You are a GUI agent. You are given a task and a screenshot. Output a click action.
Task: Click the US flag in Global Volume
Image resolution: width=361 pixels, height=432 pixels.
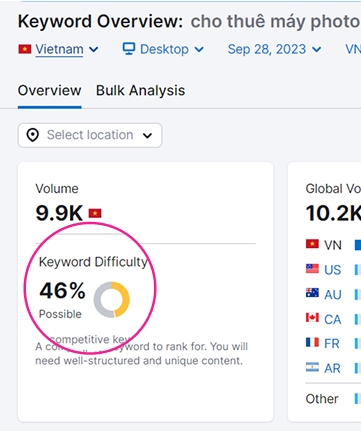tap(312, 268)
